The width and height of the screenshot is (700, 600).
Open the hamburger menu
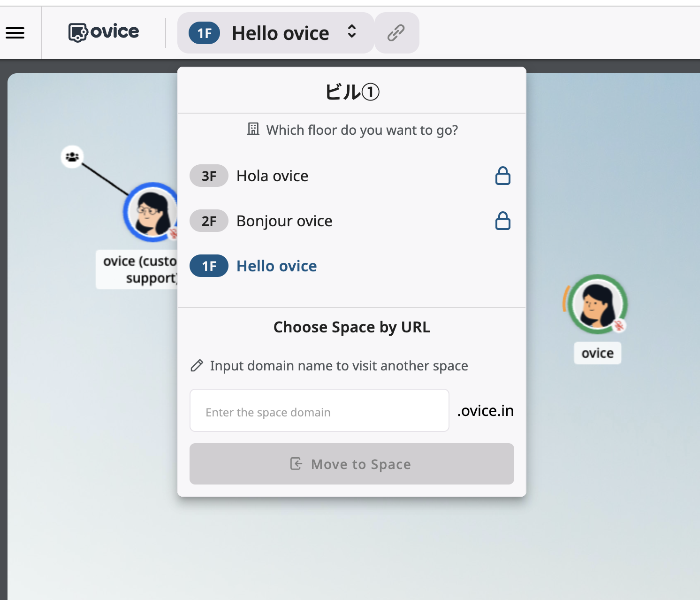click(x=15, y=33)
